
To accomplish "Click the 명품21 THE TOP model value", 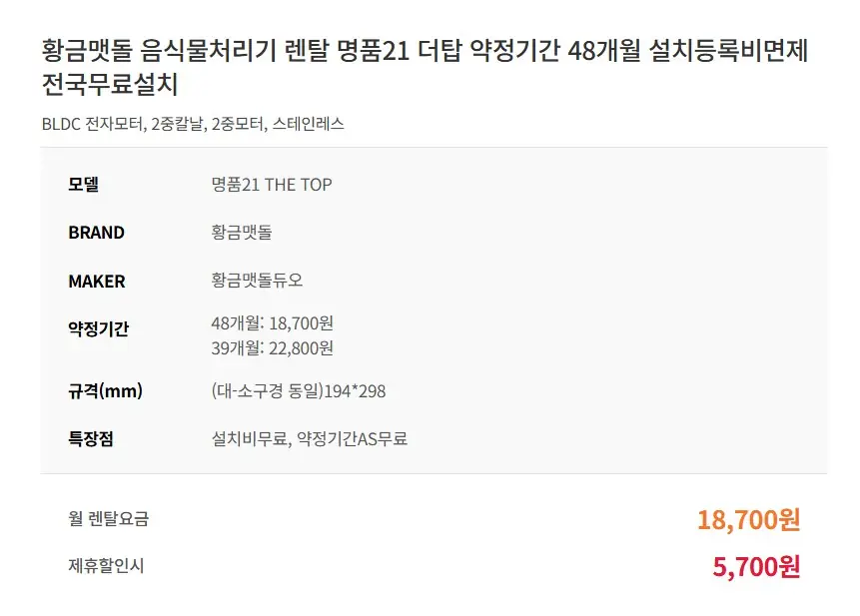I will click(272, 185).
